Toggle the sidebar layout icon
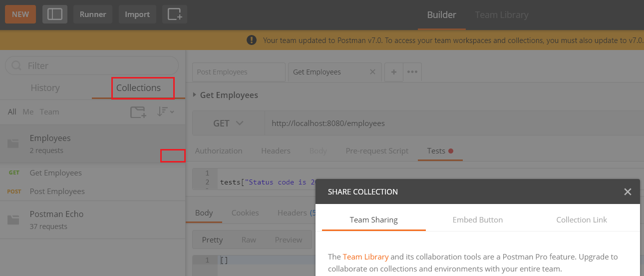Viewport: 644px width, 276px height. coord(55,14)
